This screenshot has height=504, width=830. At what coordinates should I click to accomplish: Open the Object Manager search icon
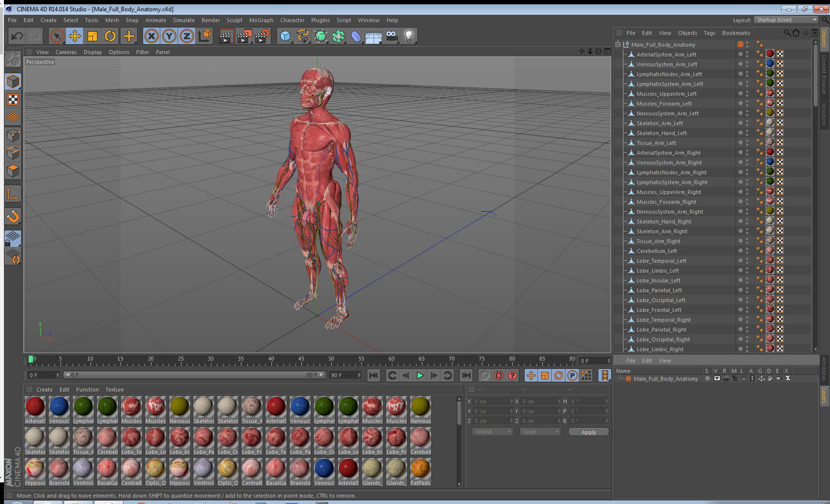(787, 33)
